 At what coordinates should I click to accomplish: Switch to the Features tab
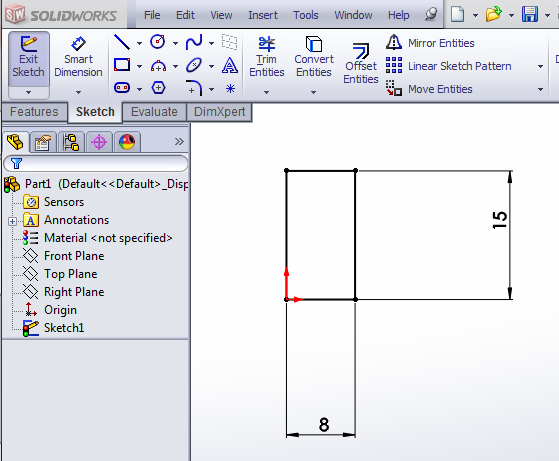[x=34, y=112]
